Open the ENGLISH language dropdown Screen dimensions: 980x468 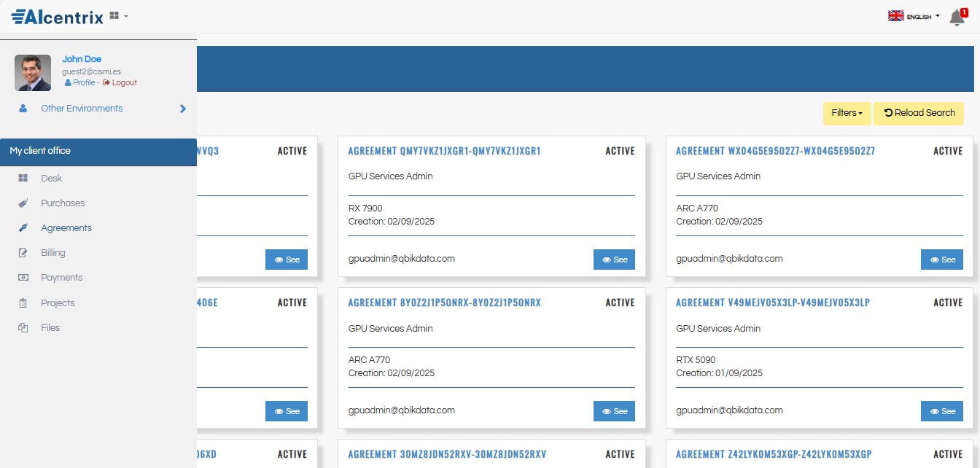[x=914, y=16]
